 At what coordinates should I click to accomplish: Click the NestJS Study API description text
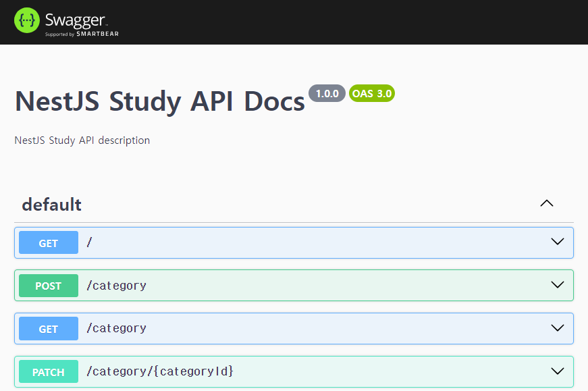pos(82,140)
